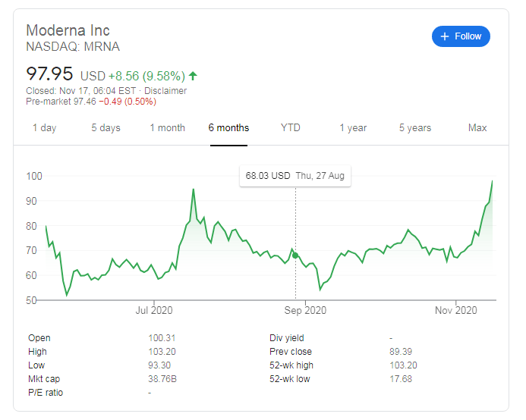Click the 100 y-axis label
This screenshot has height=420, width=526.
coord(34,177)
